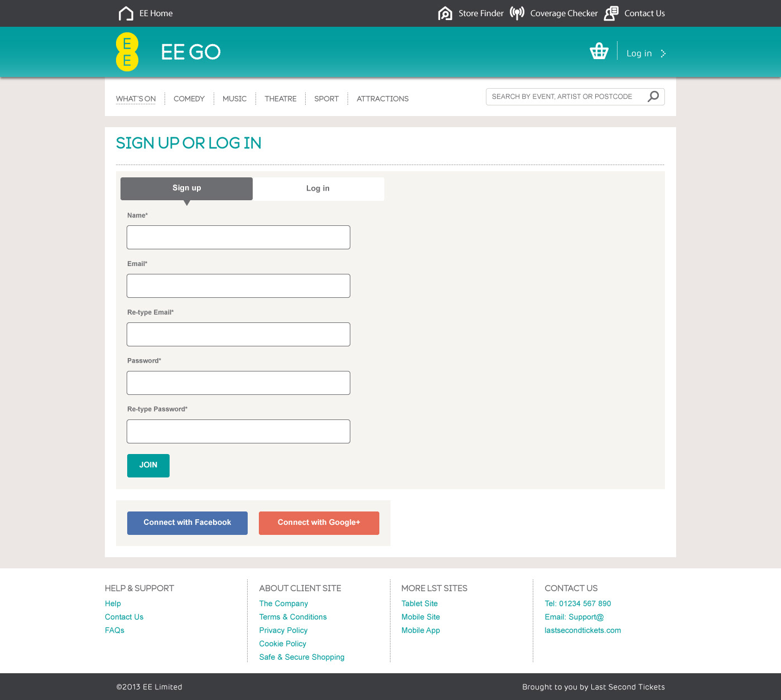Screen dimensions: 781x700
Task: Click the Email input field
Action: 238,286
